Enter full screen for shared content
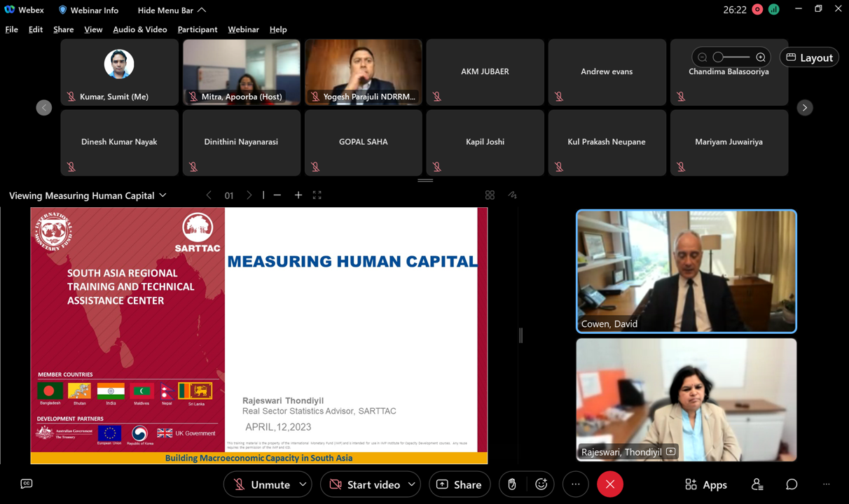 [317, 195]
